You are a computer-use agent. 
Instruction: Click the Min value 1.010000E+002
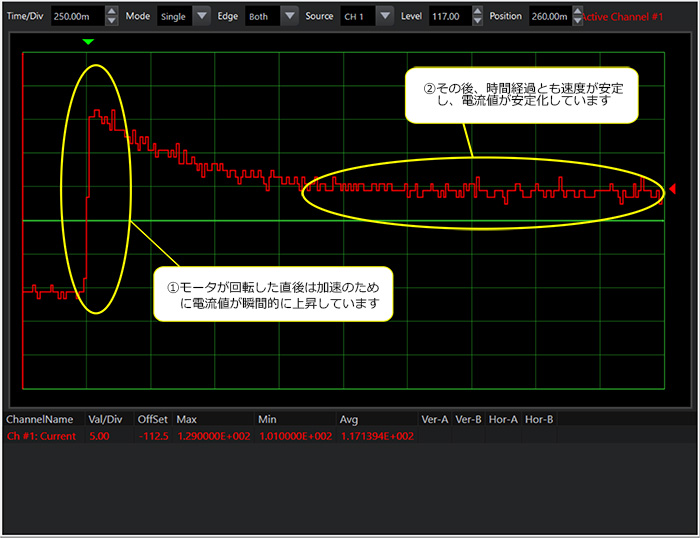pos(296,436)
